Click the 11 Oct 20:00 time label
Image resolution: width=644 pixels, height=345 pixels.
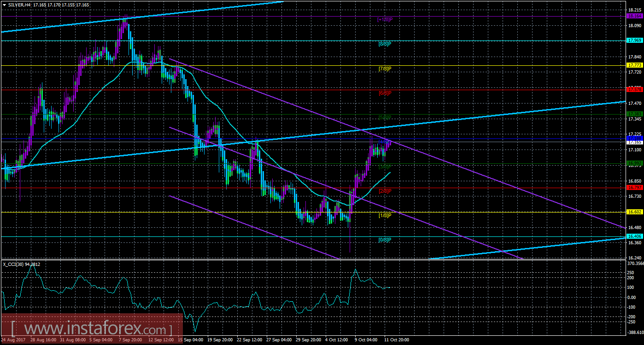click(x=397, y=340)
